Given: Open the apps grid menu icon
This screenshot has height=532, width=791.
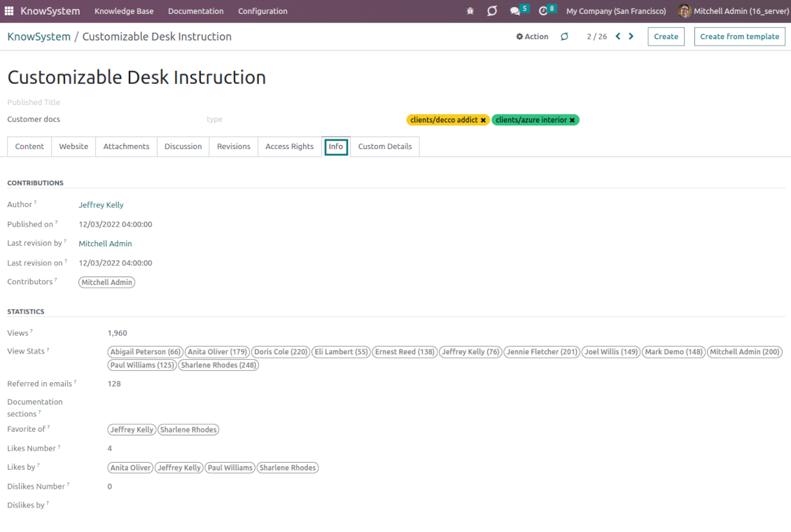Looking at the screenshot, I should pyautogui.click(x=9, y=10).
